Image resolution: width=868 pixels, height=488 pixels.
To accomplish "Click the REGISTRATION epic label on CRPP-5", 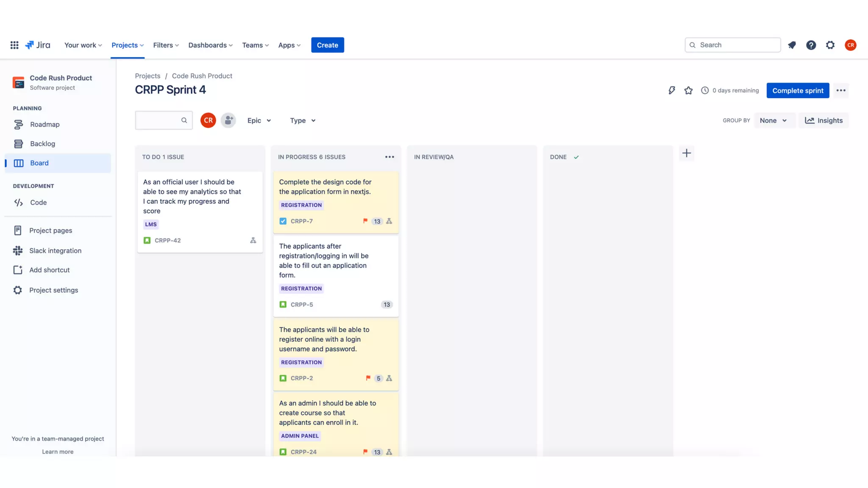I will [301, 288].
